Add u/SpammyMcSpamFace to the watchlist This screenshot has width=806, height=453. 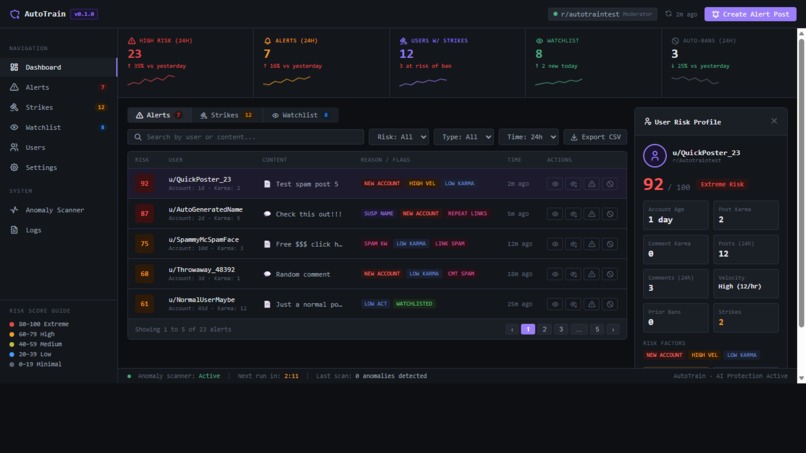coord(573,244)
